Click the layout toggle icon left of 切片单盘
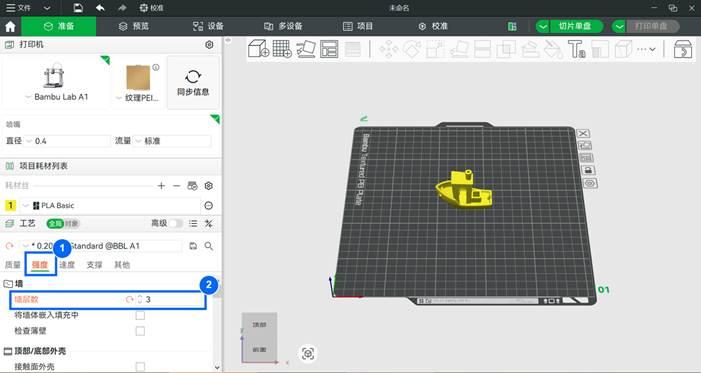This screenshot has height=373, width=701. 512,26
